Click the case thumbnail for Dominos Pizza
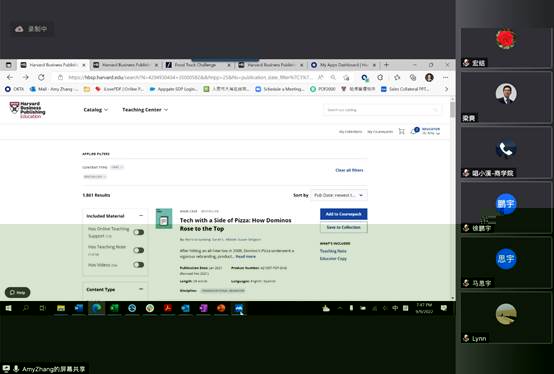 164,218
